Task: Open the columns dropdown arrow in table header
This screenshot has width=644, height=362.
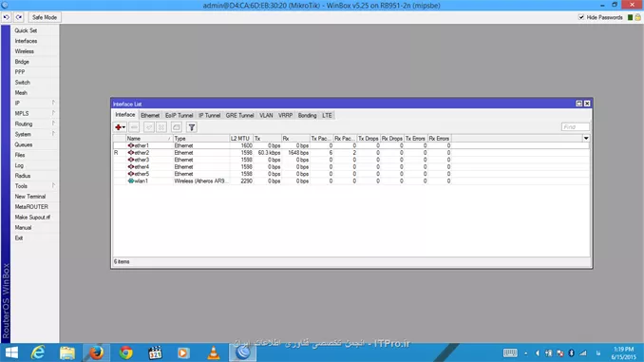Action: click(586, 139)
